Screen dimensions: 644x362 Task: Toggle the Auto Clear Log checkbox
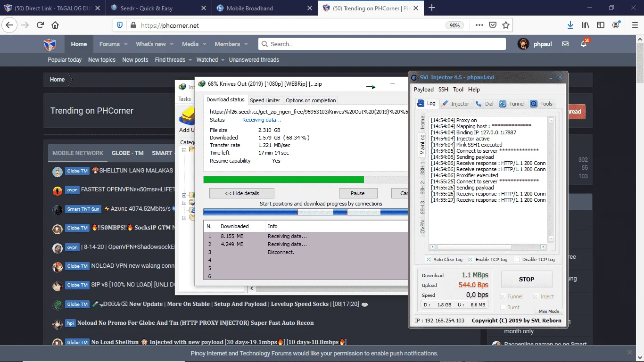428,260
